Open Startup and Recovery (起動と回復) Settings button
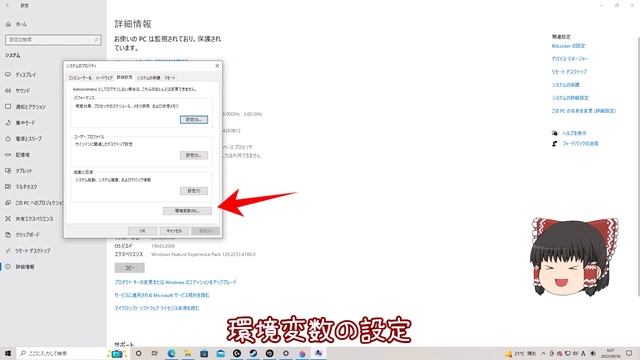Viewport: 640px width, 360px height. point(194,191)
